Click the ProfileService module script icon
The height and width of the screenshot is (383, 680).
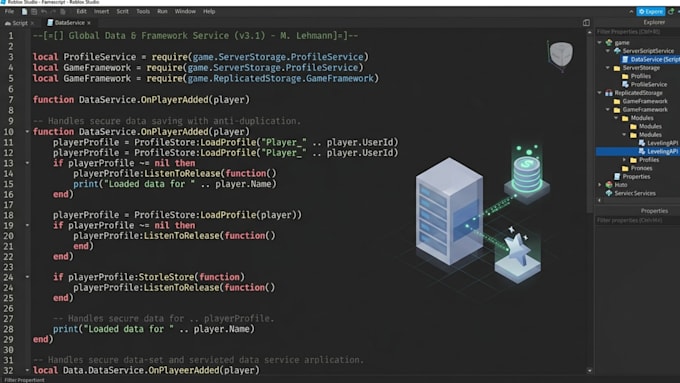(x=625, y=85)
